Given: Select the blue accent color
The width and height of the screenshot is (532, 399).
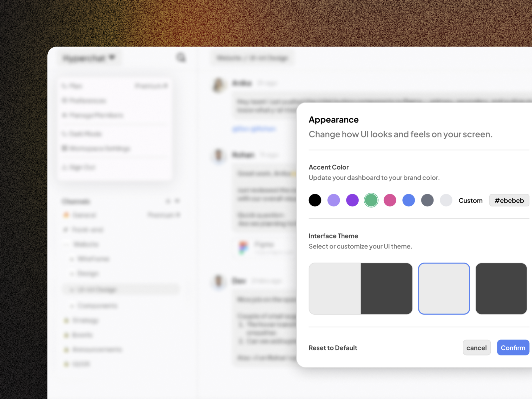Looking at the screenshot, I should [408, 200].
